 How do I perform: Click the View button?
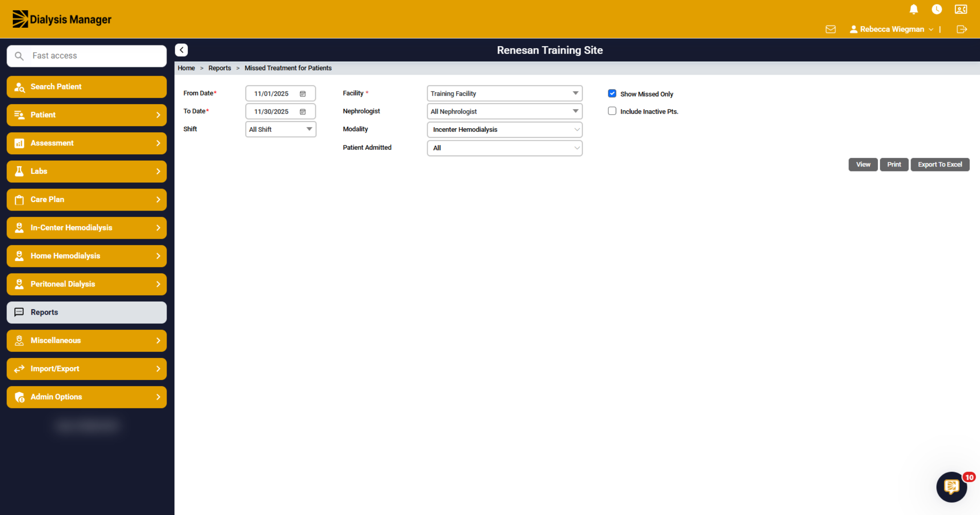(863, 164)
